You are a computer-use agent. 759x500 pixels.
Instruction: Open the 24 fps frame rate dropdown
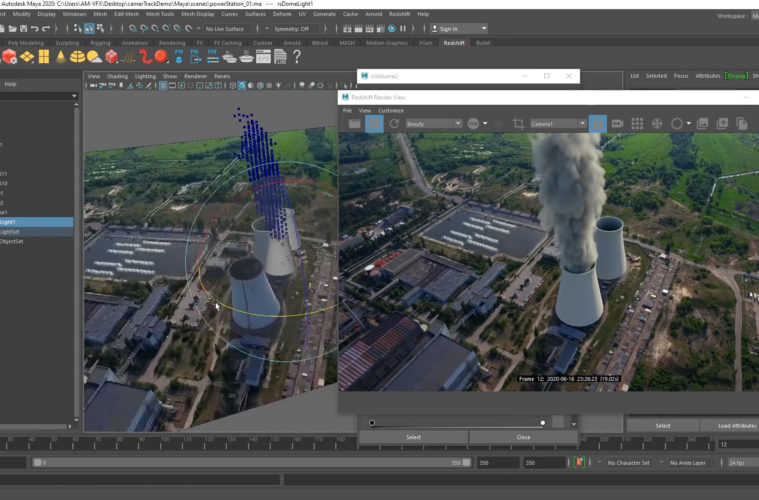click(x=742, y=463)
